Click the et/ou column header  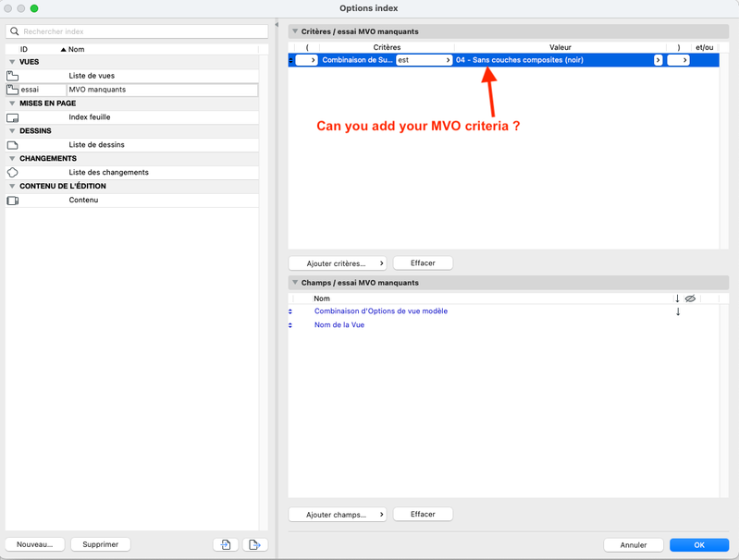(705, 47)
